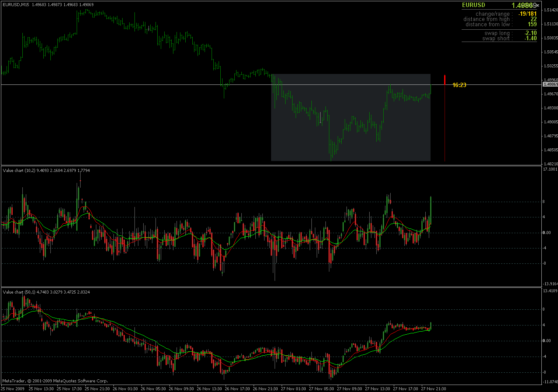The width and height of the screenshot is (558, 392).
Task: Click the 1.49380 price axis label
Action: (x=550, y=108)
